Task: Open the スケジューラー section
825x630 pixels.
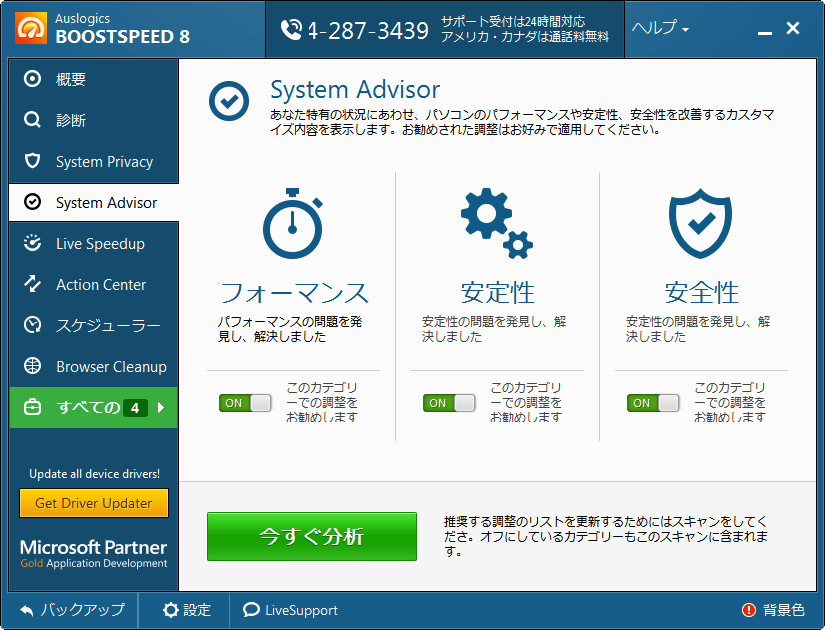Action: [94, 326]
